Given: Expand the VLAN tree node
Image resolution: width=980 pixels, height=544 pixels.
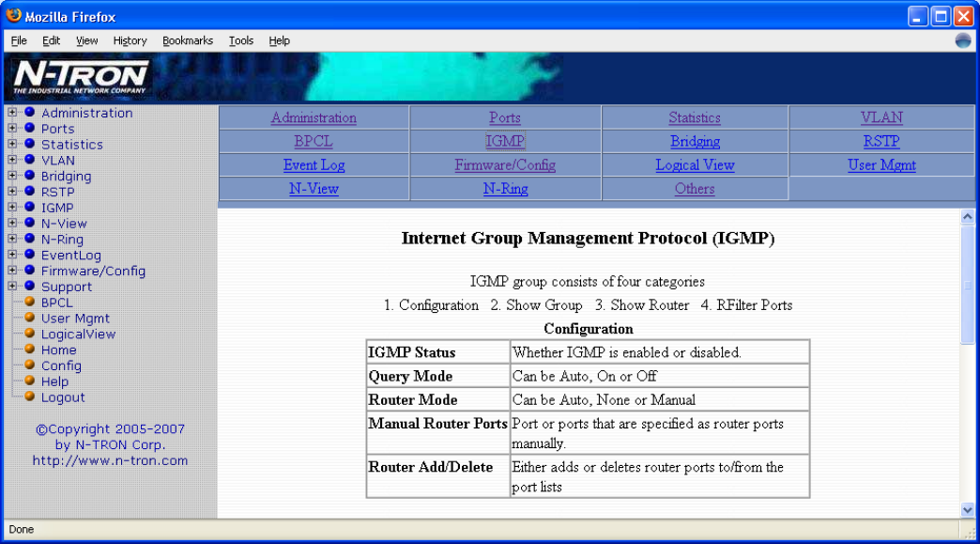Looking at the screenshot, I should point(12,161).
